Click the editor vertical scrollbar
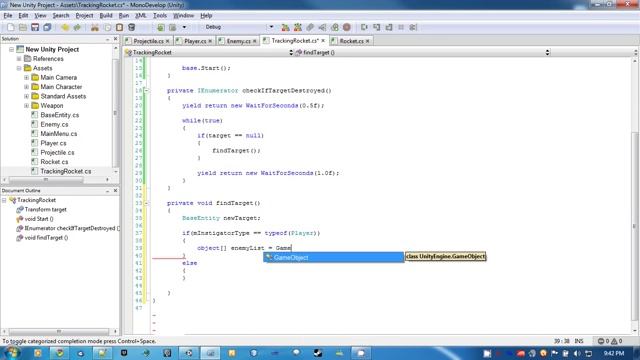640x360 pixels. click(x=635, y=196)
